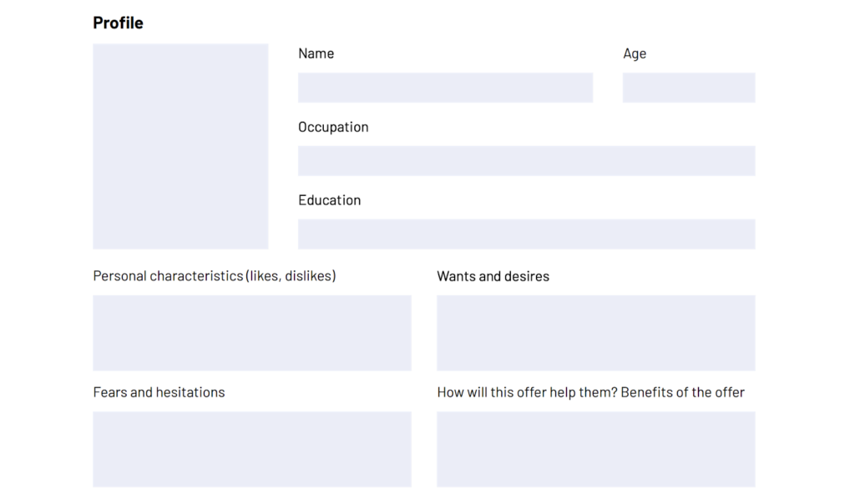The image size is (855, 504).
Task: Click the Personal characteristics text area
Action: point(252,333)
